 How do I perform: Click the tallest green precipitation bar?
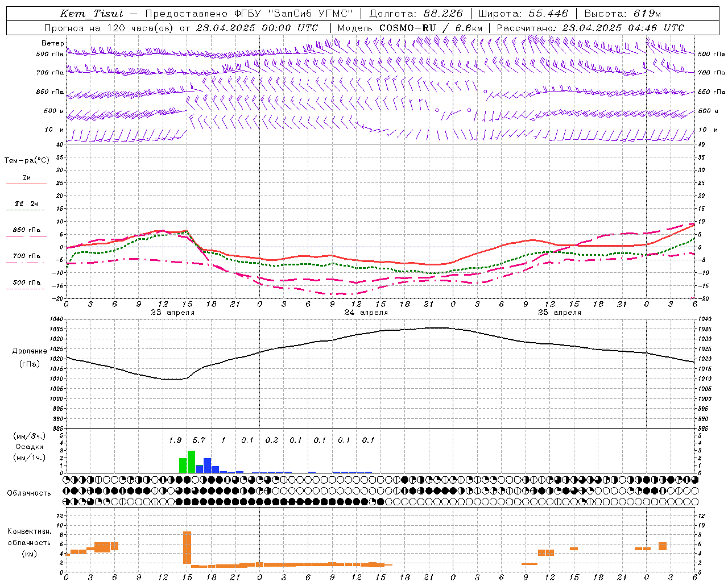pos(191,462)
